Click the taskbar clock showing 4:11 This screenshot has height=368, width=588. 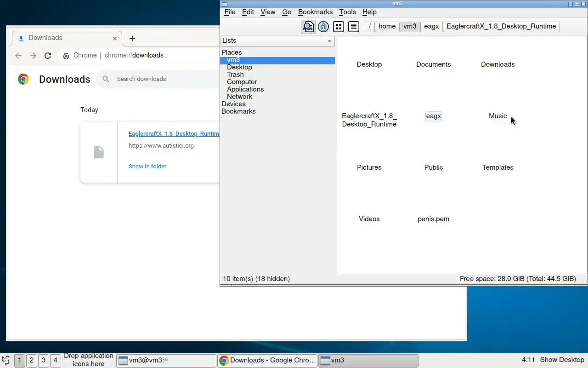pyautogui.click(x=528, y=360)
